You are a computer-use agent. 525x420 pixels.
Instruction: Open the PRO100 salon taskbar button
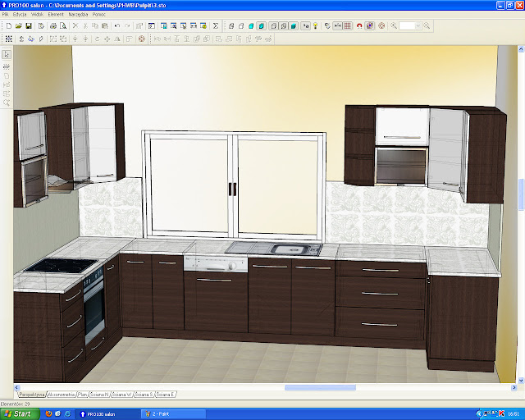[x=107, y=414]
